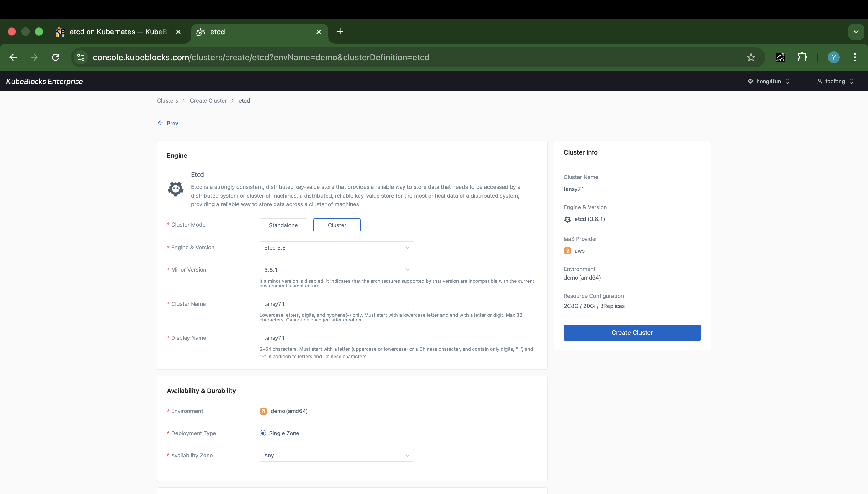Click the etcd (3.6.1) version text
Screen dimensions: 868x494
point(590,219)
